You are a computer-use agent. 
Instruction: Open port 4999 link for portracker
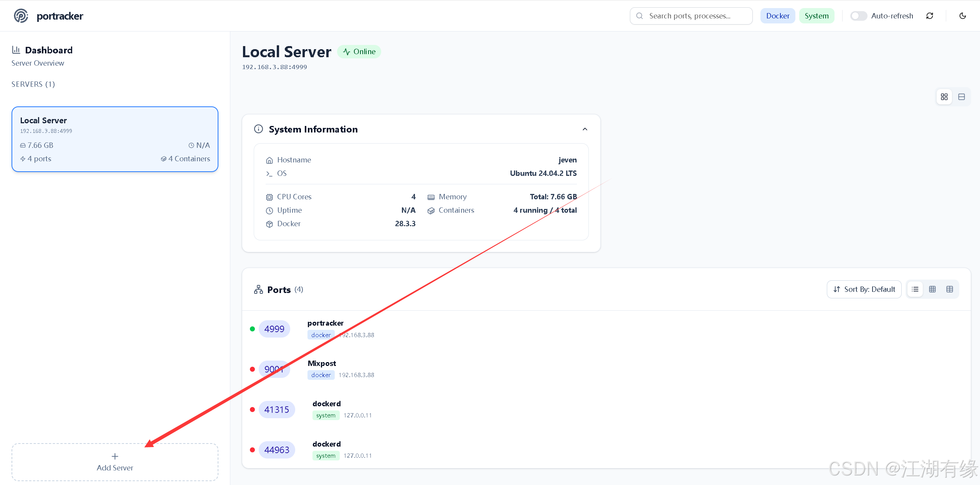click(x=274, y=329)
